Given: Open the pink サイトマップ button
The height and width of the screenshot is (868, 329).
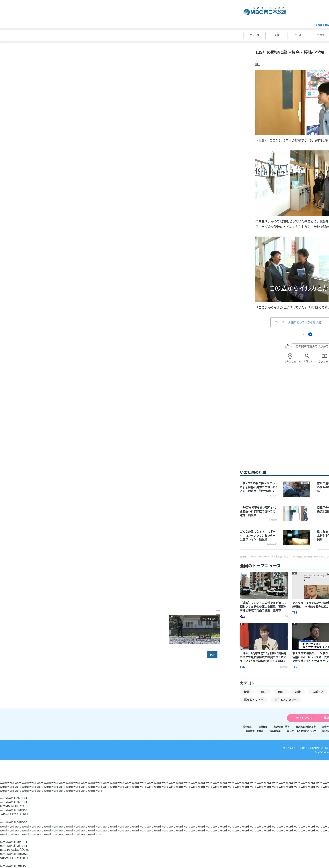Looking at the screenshot, I should 304,718.
